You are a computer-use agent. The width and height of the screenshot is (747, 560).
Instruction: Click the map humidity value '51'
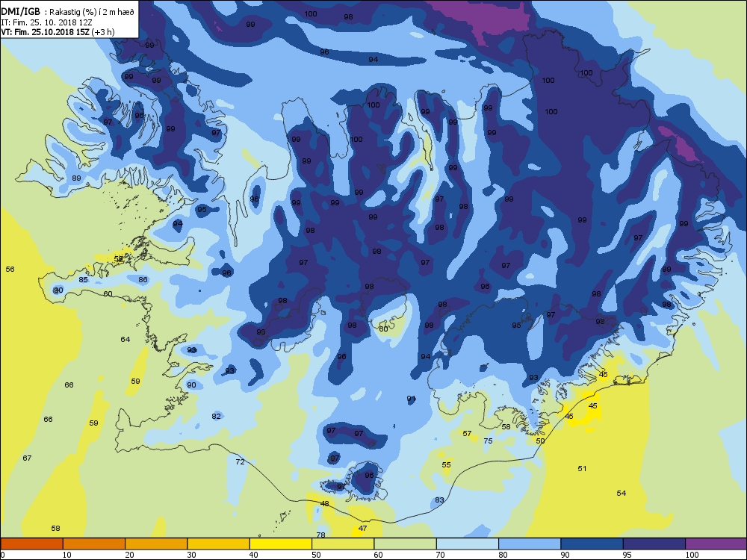click(x=582, y=469)
